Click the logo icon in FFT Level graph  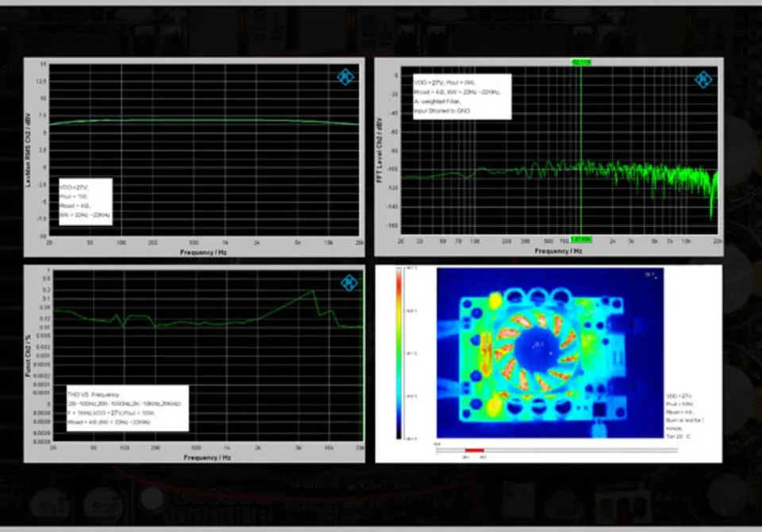click(x=703, y=79)
